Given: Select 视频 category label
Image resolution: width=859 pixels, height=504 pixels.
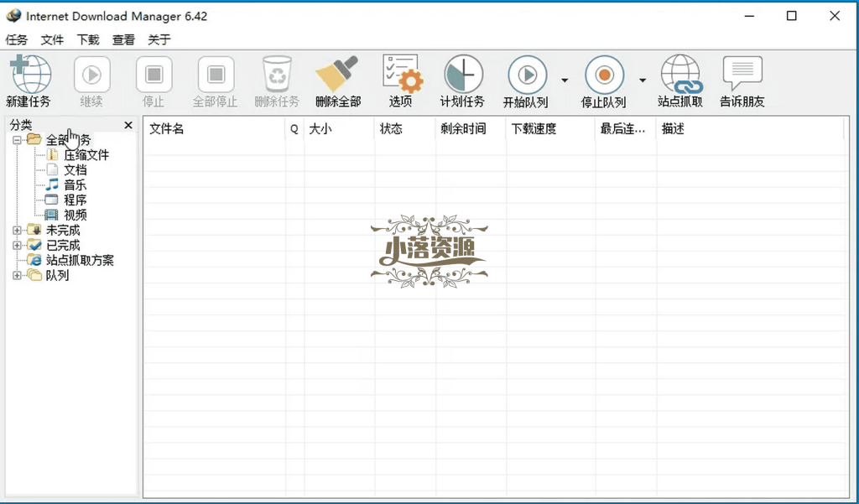Looking at the screenshot, I should tap(75, 215).
